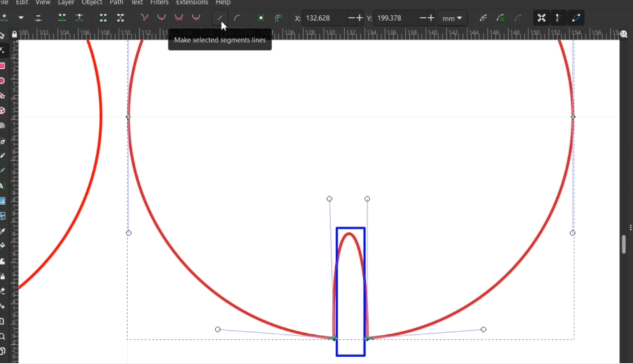Image resolution: width=633 pixels, height=364 pixels.
Task: Open the Extensions menu
Action: (192, 2)
